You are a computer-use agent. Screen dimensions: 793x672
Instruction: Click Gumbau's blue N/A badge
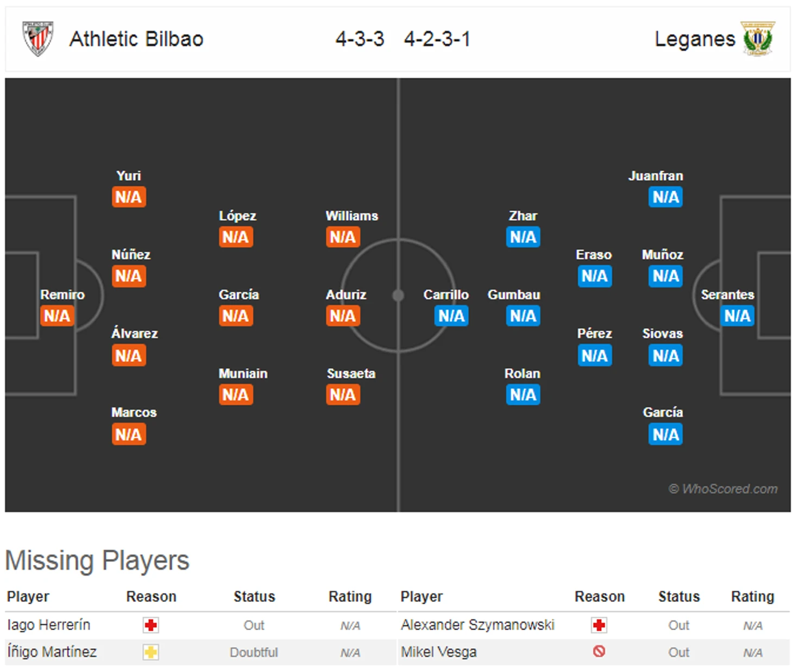[523, 316]
